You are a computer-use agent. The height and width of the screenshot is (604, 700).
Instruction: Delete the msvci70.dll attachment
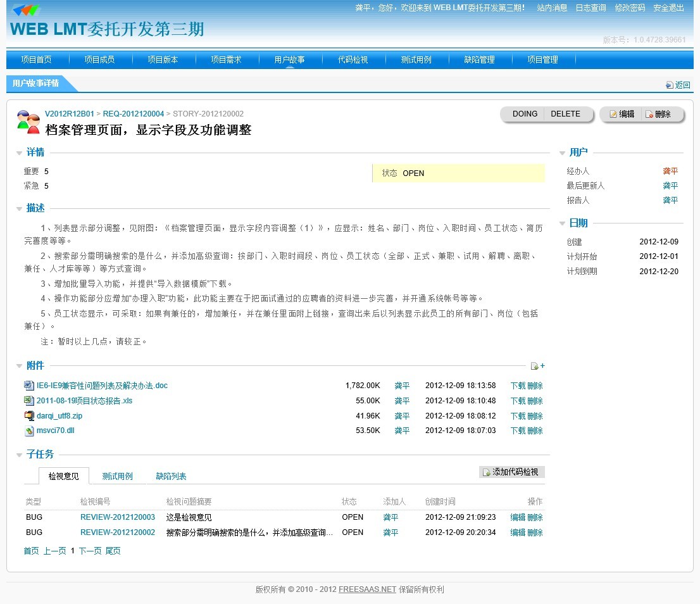click(x=535, y=431)
